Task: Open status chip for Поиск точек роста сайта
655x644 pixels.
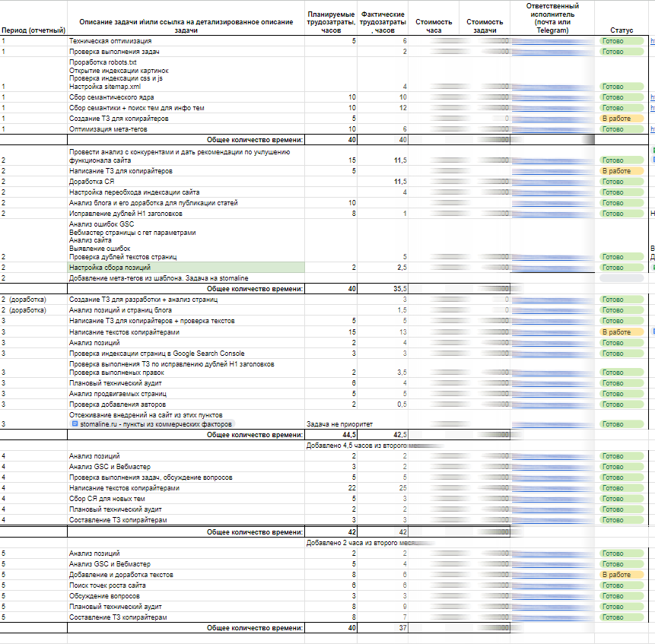Action: click(x=622, y=585)
